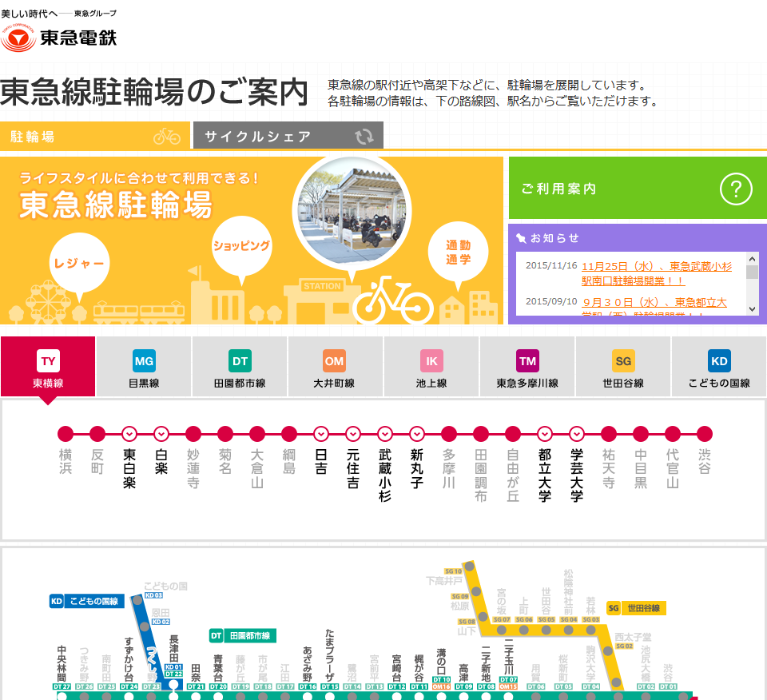Viewport: 767px width, 700px height.
Task: Open the 駐輪場 tab
Action: coord(95,136)
